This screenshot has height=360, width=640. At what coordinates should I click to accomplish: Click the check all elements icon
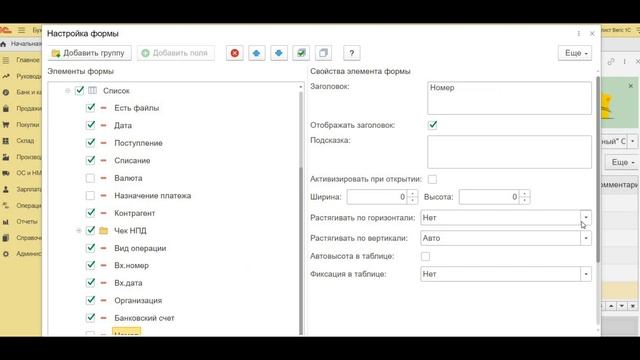point(301,53)
